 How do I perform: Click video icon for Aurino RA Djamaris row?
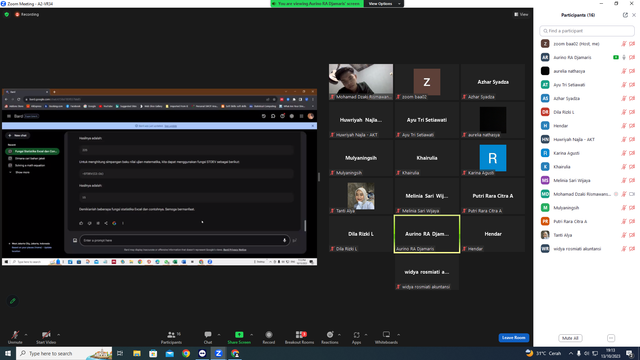point(632,58)
